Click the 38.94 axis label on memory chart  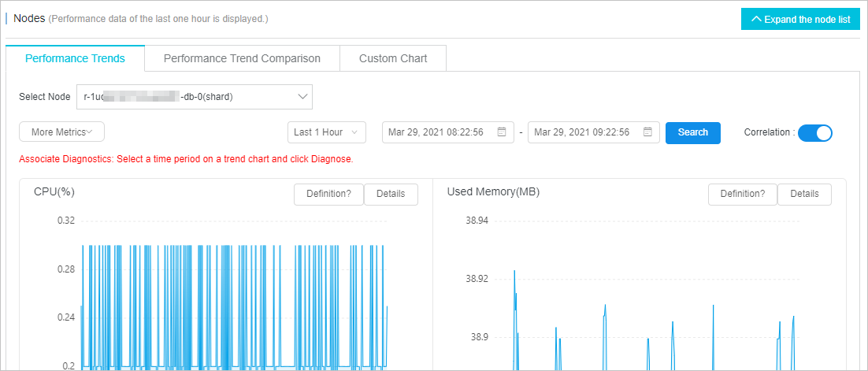tap(477, 221)
